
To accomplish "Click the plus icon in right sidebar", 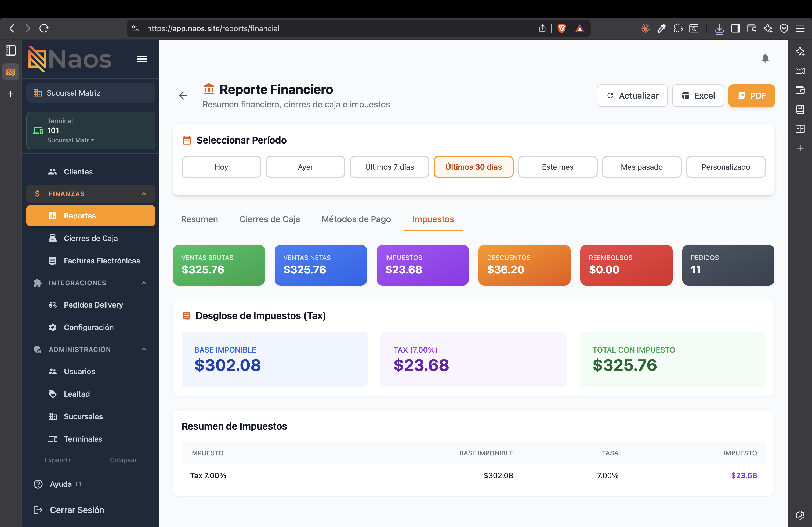I will [800, 148].
